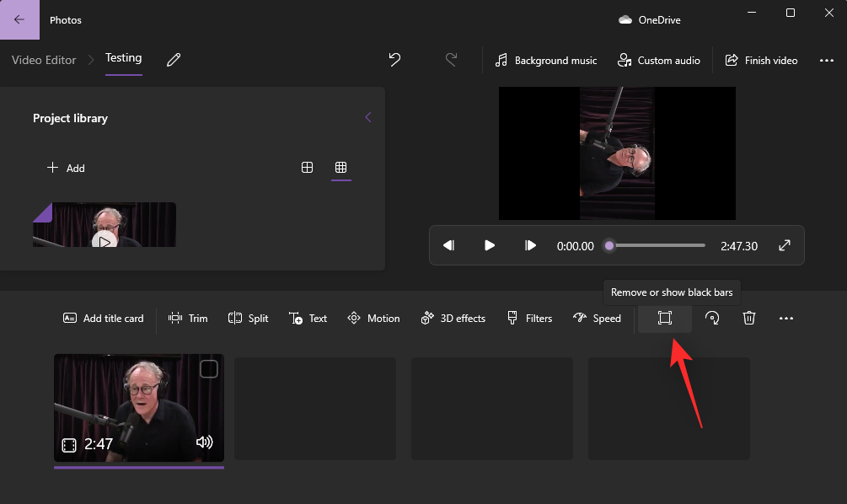
Task: Toggle Remove or show black bars
Action: coord(665,319)
